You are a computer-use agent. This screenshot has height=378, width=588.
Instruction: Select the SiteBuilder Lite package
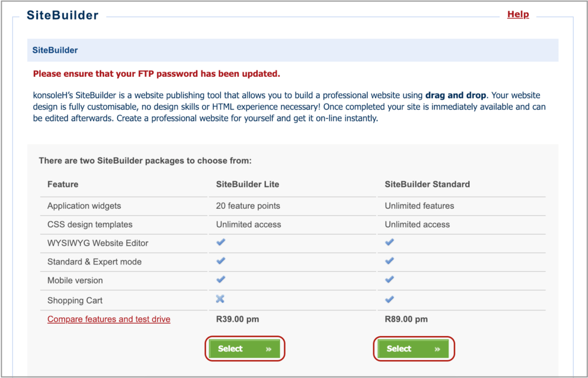click(x=245, y=348)
